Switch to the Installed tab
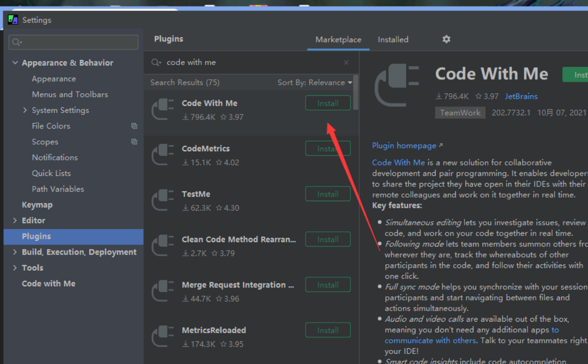Image resolution: width=588 pixels, height=364 pixels. [393, 39]
